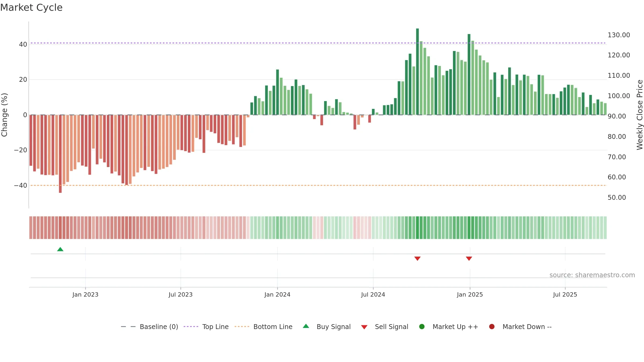
Task: Click the 90.00 price axis label
Action: [x=617, y=116]
